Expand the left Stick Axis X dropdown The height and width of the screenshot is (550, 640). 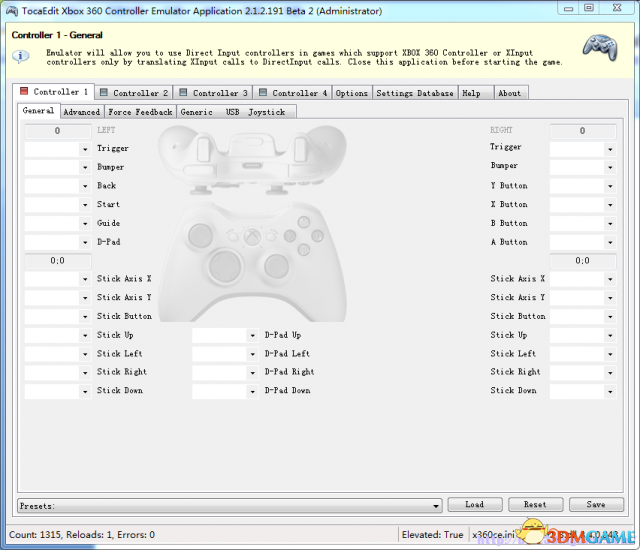pos(85,279)
